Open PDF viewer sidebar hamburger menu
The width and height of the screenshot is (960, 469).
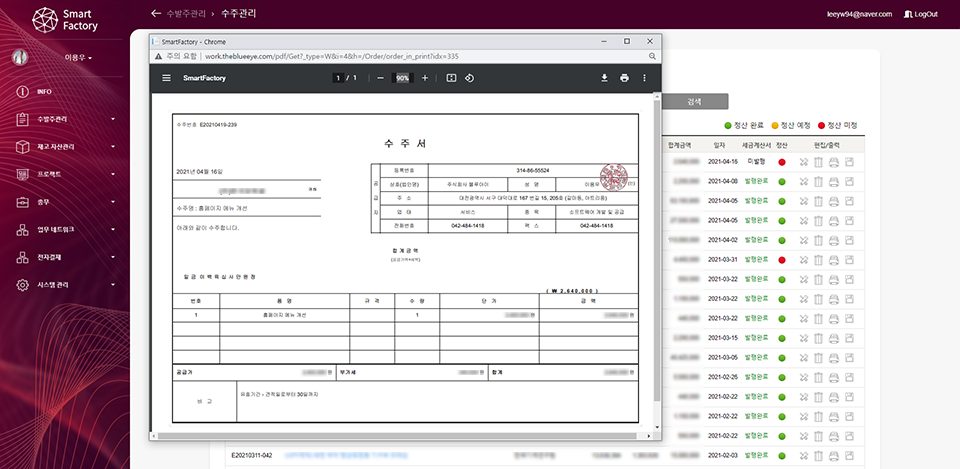[x=167, y=78]
